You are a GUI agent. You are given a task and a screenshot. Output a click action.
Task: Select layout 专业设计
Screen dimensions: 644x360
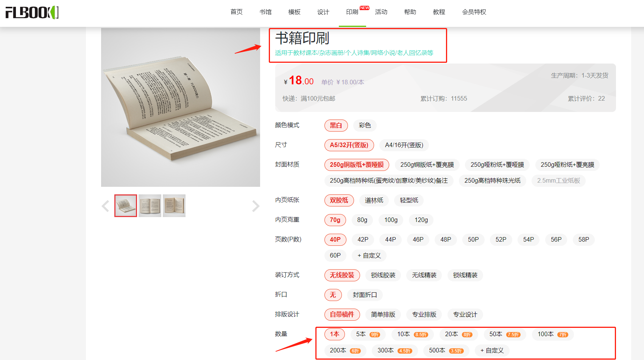[x=465, y=315]
